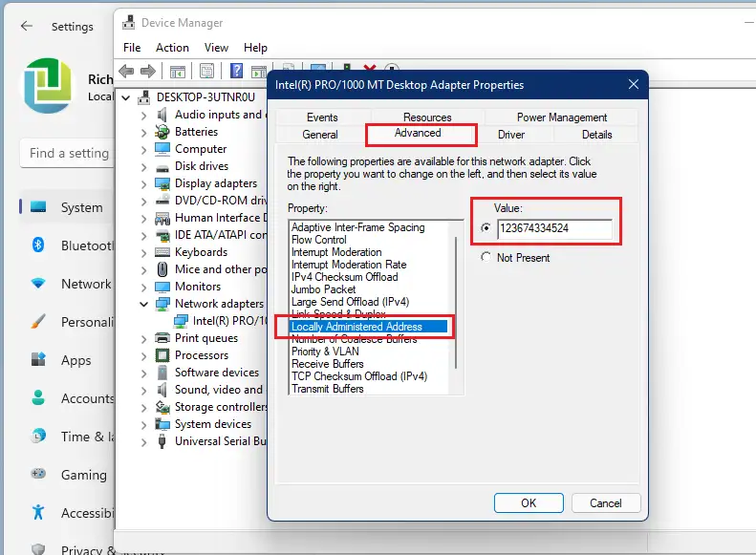Screen dimensions: 756x555
Task: Select the Value radio button
Action: click(x=486, y=228)
